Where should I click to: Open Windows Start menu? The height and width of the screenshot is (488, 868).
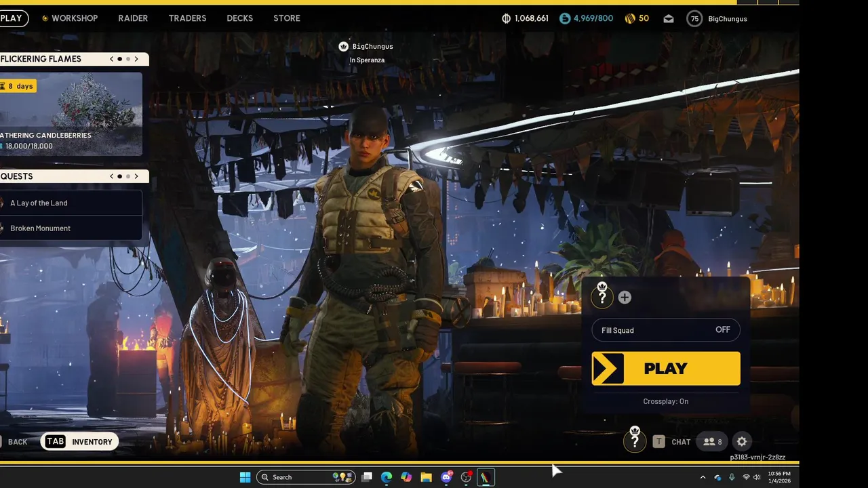click(245, 477)
